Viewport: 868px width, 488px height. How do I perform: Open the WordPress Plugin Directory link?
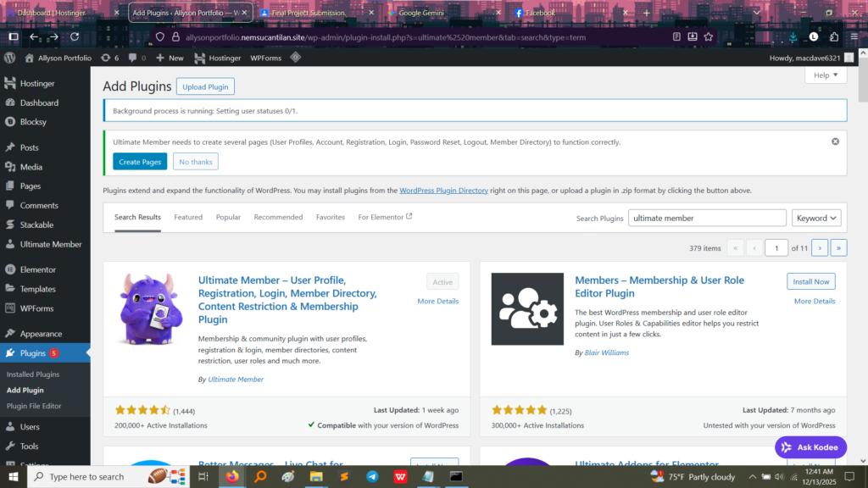point(443,191)
